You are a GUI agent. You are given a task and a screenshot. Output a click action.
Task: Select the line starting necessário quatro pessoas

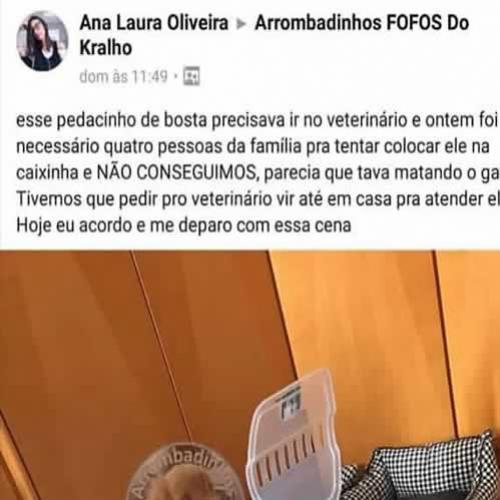pyautogui.click(x=253, y=147)
